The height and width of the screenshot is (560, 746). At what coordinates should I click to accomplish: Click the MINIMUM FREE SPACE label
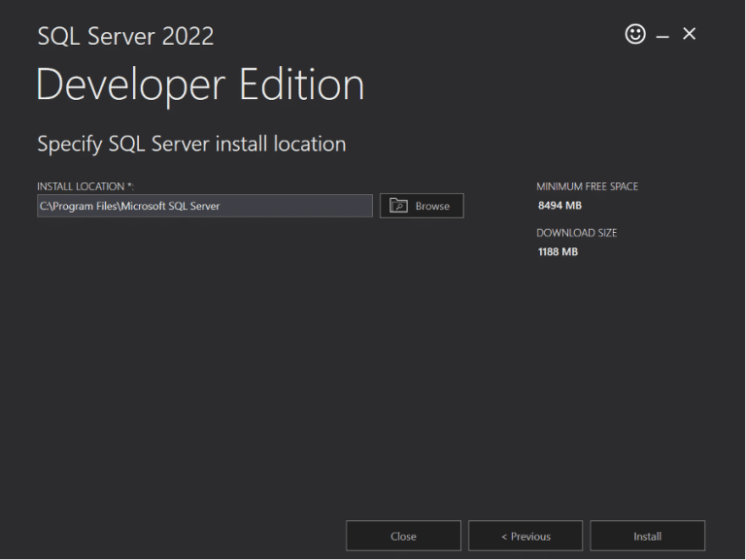coord(587,186)
